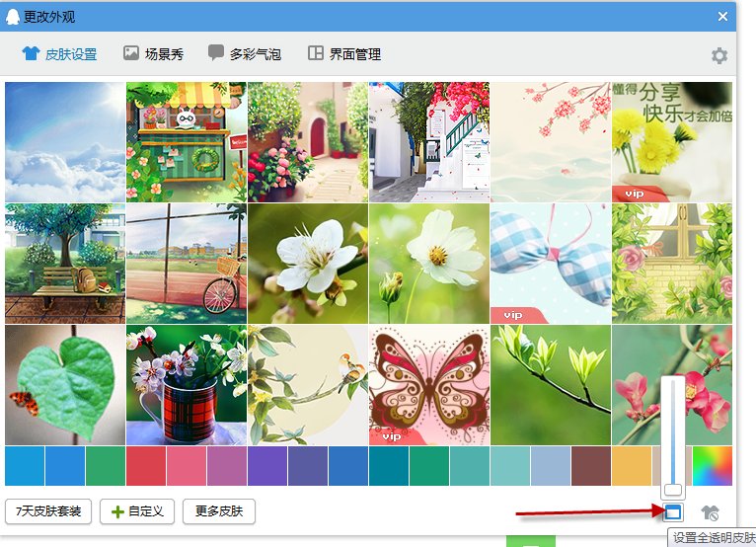Click the QQ penguin title icon
The width and height of the screenshot is (756, 547).
[13, 17]
